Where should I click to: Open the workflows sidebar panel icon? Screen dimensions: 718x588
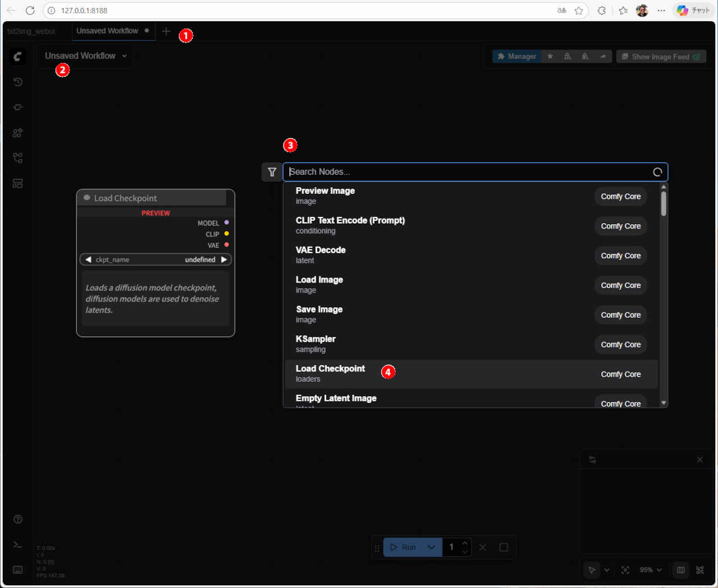click(x=18, y=158)
